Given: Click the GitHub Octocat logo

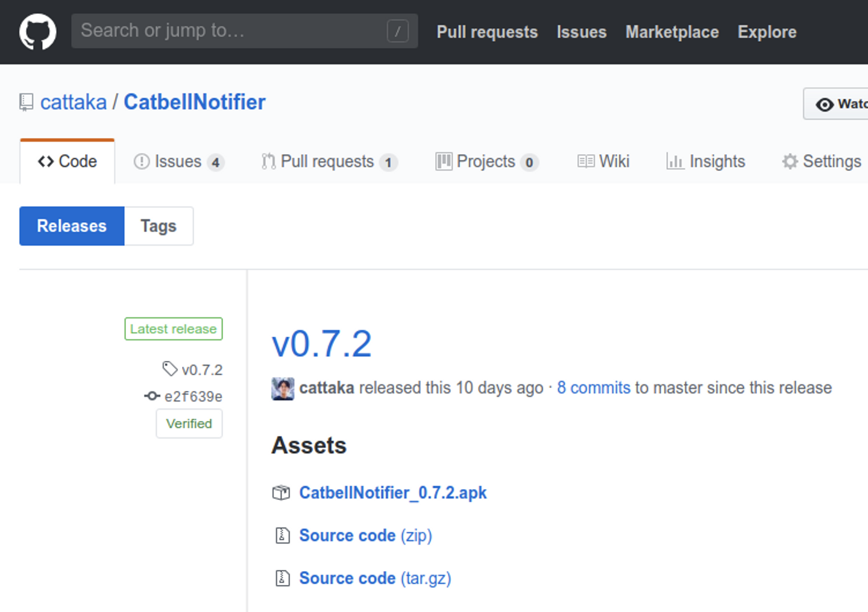Looking at the screenshot, I should click(x=37, y=32).
